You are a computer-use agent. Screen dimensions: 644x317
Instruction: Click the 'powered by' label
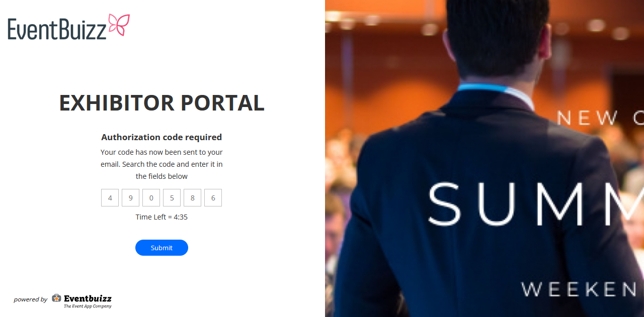pos(30,299)
